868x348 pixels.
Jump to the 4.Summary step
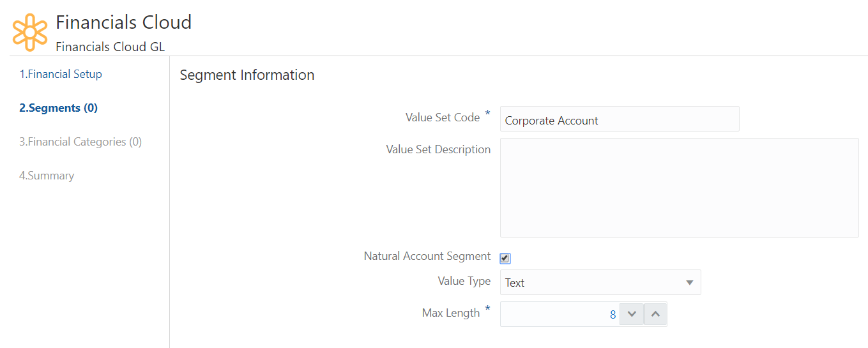(47, 176)
